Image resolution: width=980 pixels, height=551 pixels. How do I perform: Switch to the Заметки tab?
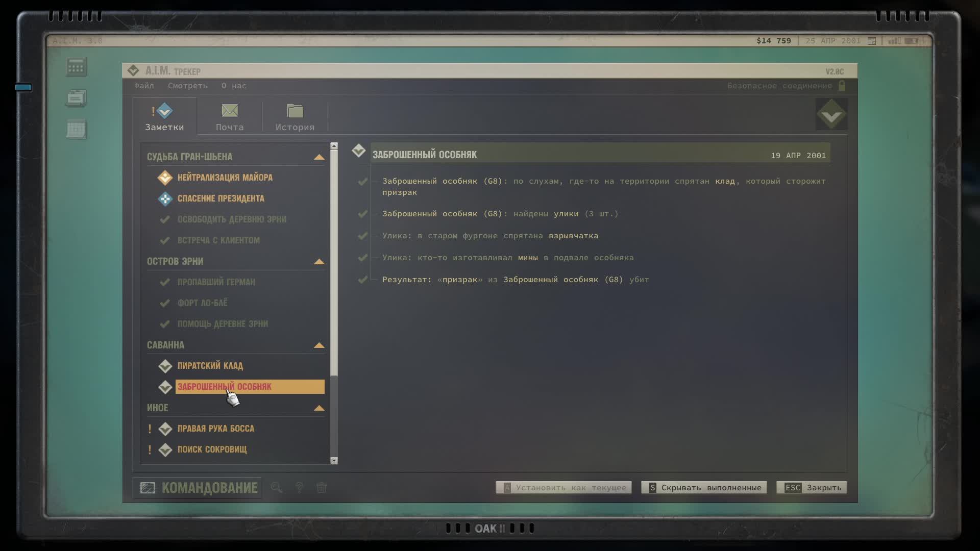[x=164, y=117]
